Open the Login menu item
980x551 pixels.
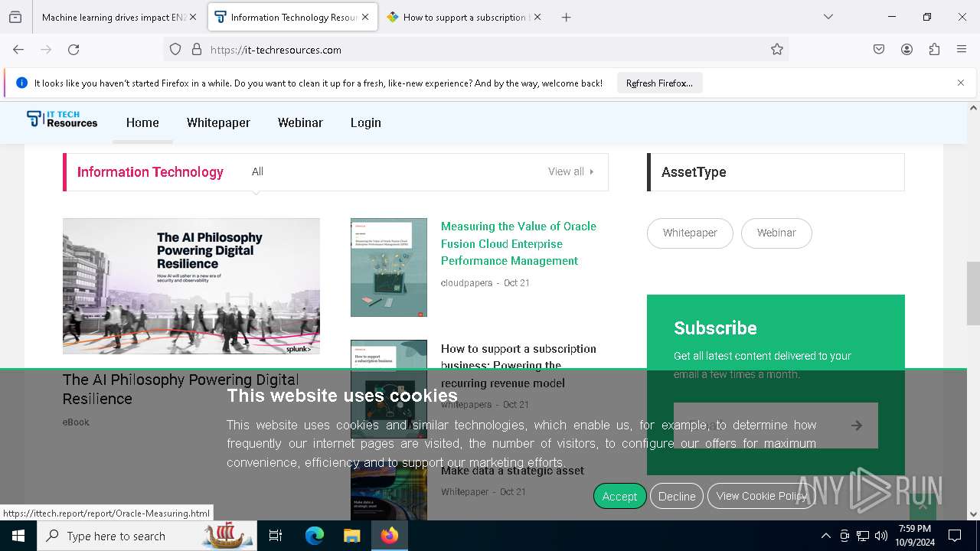366,122
